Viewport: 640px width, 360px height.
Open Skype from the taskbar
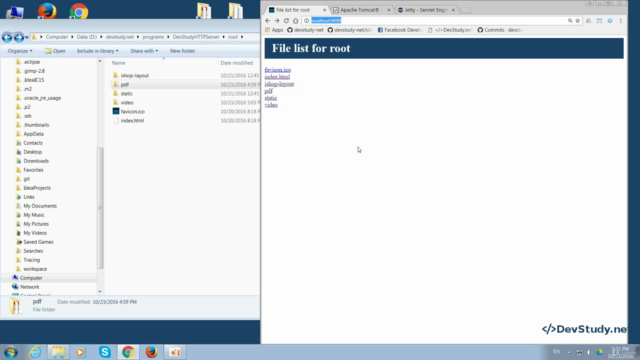click(x=105, y=352)
